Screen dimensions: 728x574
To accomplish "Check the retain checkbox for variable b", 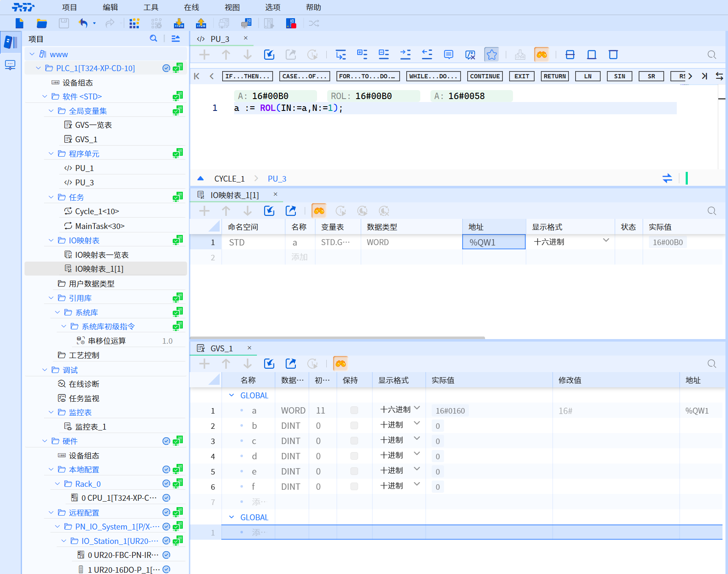I will tap(354, 425).
